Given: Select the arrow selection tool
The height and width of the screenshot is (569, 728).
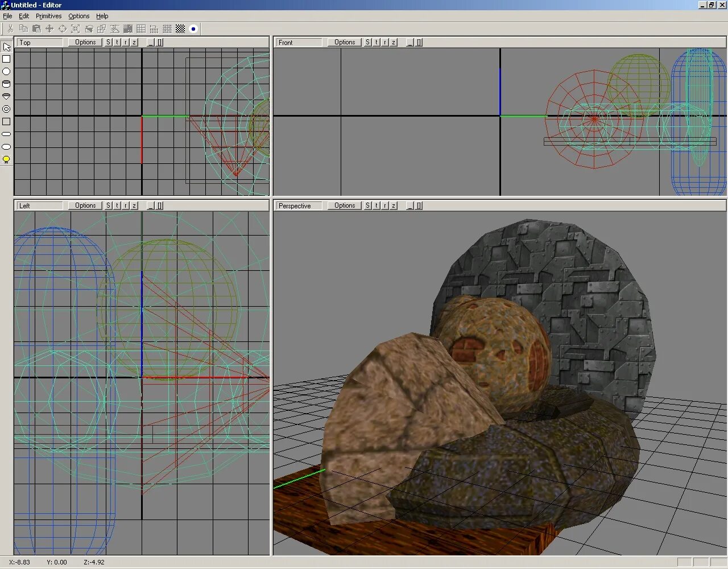Looking at the screenshot, I should click(x=6, y=47).
